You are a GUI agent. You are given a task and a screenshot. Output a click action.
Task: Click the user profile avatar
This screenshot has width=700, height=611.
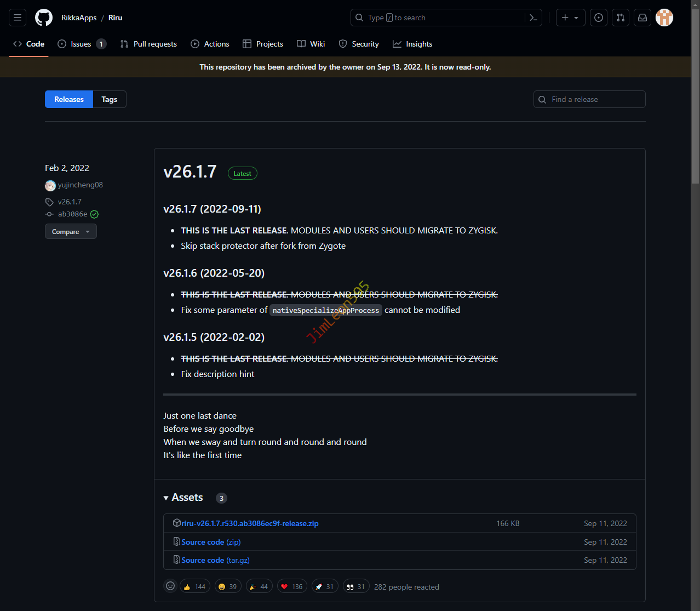click(x=664, y=18)
